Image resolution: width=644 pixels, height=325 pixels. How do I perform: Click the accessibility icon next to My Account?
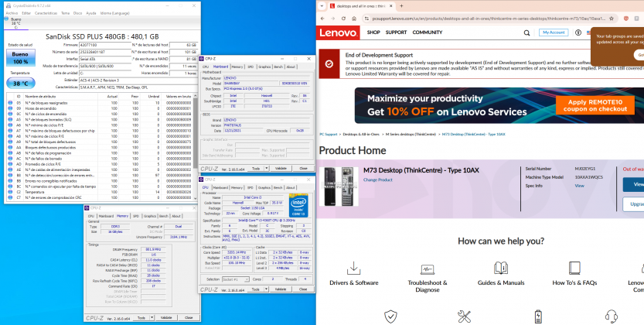click(578, 32)
